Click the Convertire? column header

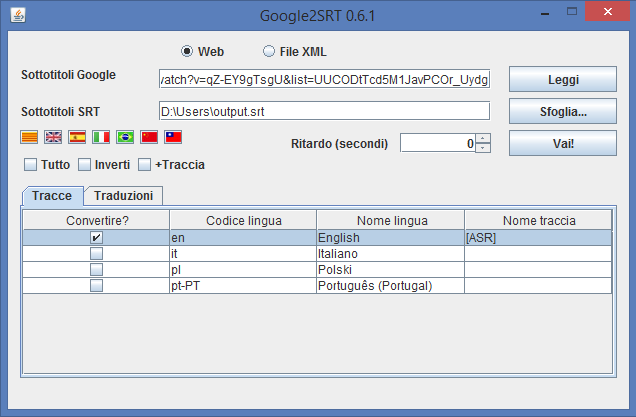pos(97,220)
